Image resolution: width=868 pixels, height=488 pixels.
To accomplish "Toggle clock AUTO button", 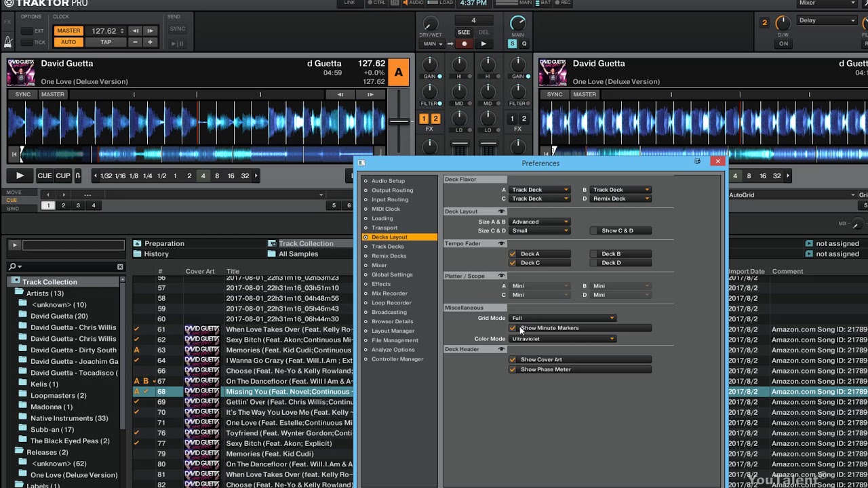I will 68,42.
